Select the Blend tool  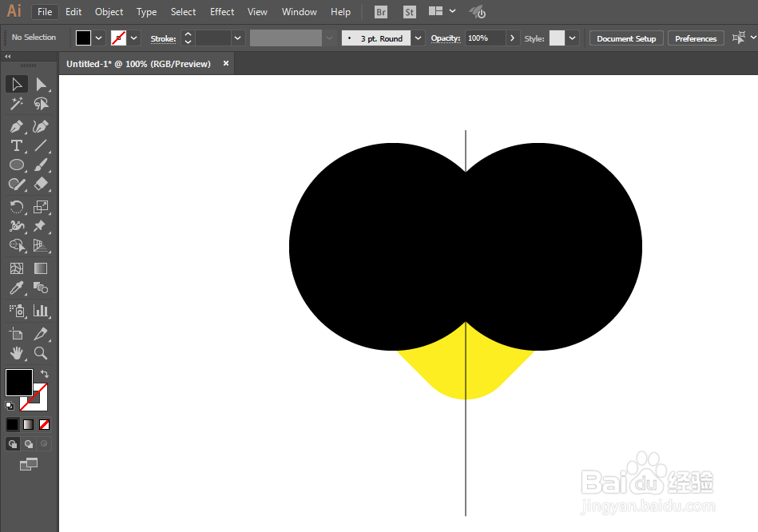point(41,288)
